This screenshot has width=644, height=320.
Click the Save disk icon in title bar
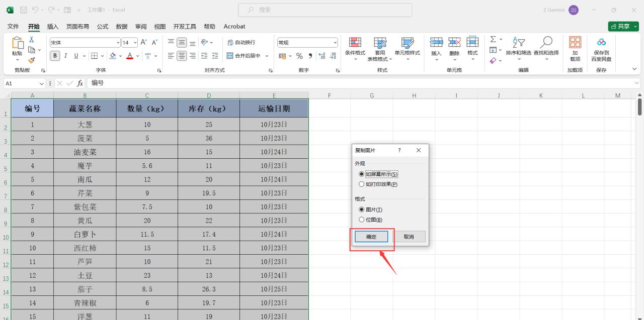tap(23, 10)
